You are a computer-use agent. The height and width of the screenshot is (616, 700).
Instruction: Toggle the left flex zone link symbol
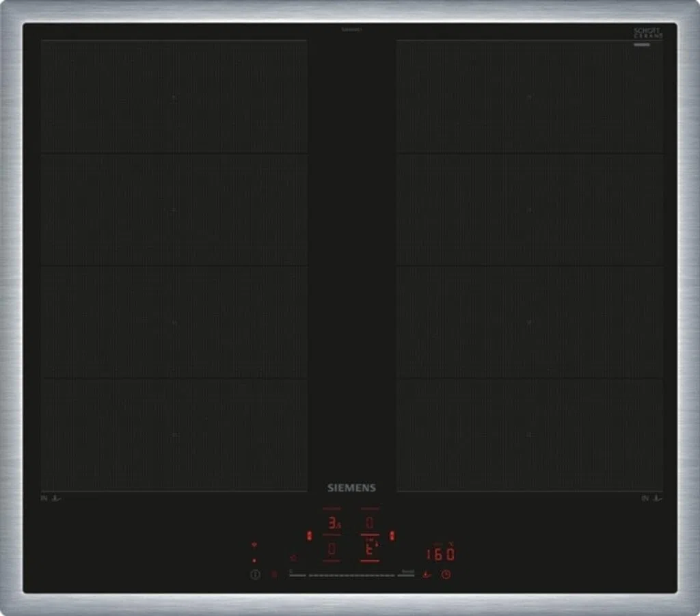pos(310,535)
